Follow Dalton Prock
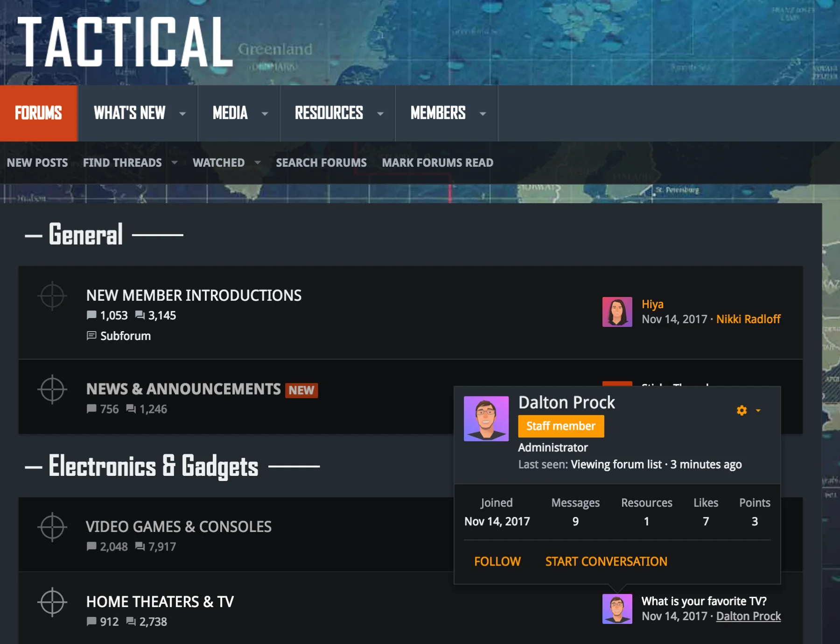The image size is (840, 644). point(497,561)
